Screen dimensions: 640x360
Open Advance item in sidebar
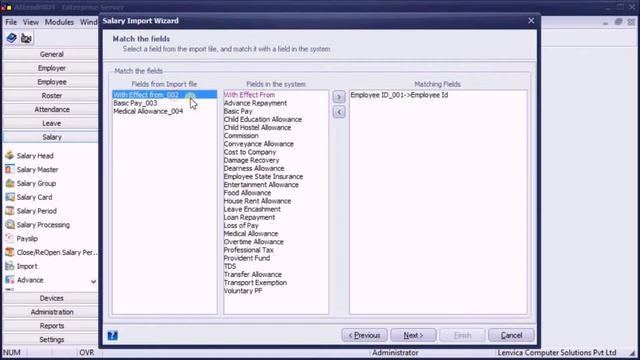[30, 280]
